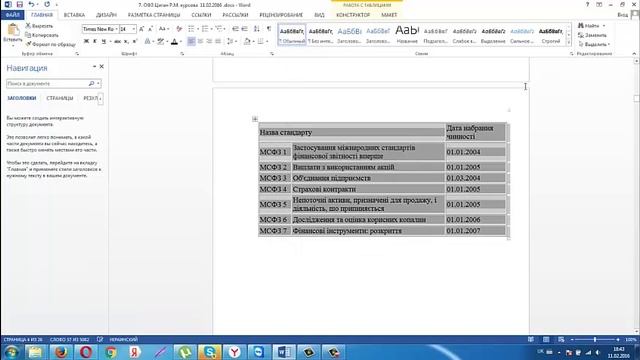Show Pages (СТРАНИЦЫ) in navigation pane
This screenshot has width=640, height=360.
click(60, 98)
